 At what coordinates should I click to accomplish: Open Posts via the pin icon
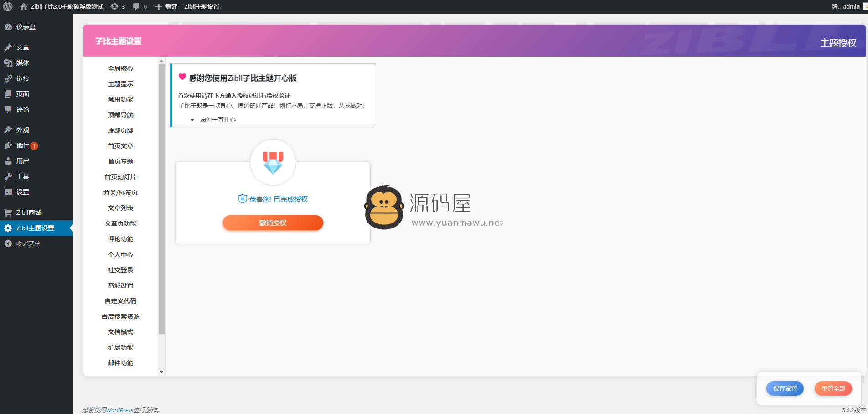(8, 47)
